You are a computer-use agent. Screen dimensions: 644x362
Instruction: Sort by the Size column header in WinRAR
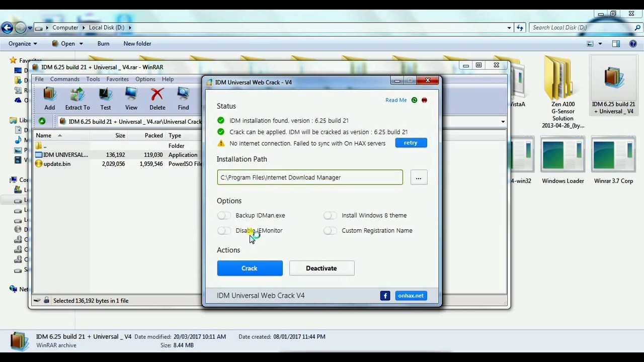pos(109,135)
